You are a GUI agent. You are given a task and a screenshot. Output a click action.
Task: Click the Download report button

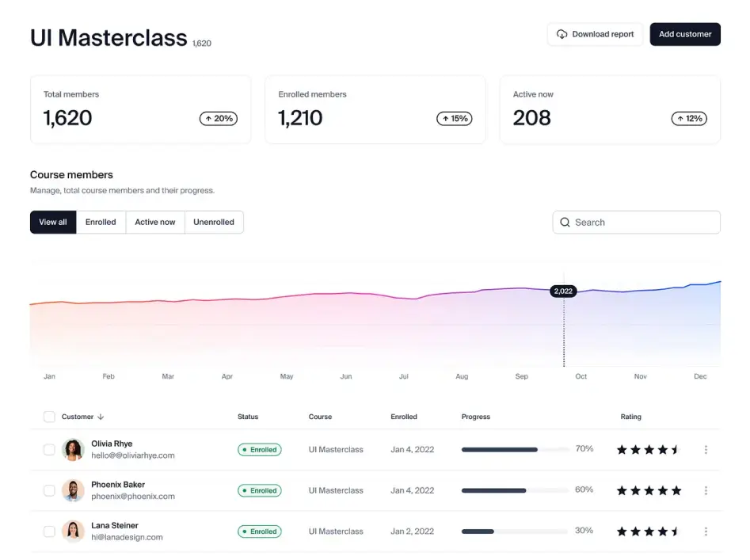[595, 34]
